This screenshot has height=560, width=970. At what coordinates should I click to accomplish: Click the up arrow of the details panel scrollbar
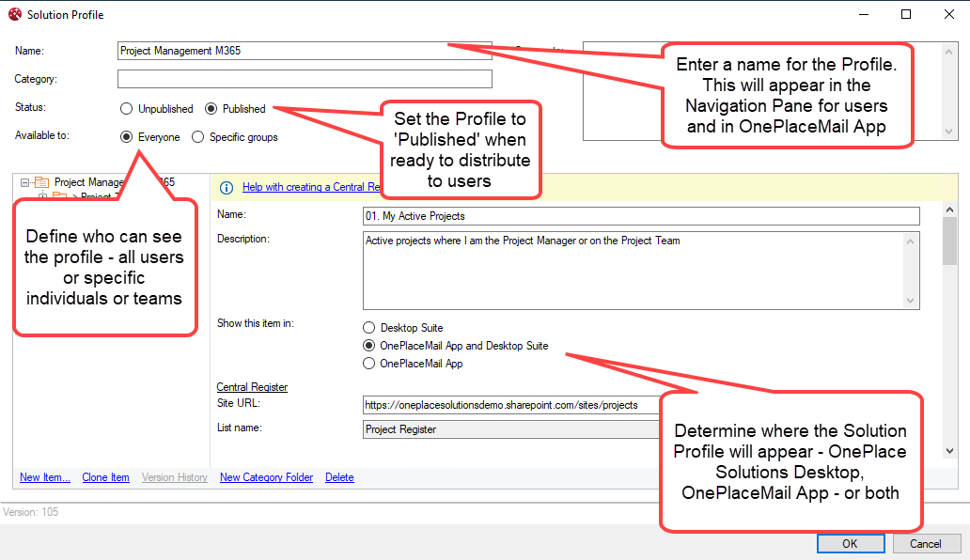tap(949, 210)
